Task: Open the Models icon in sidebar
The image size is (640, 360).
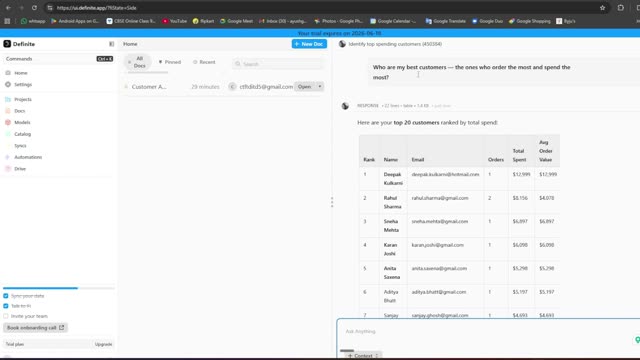Action: click(x=8, y=122)
